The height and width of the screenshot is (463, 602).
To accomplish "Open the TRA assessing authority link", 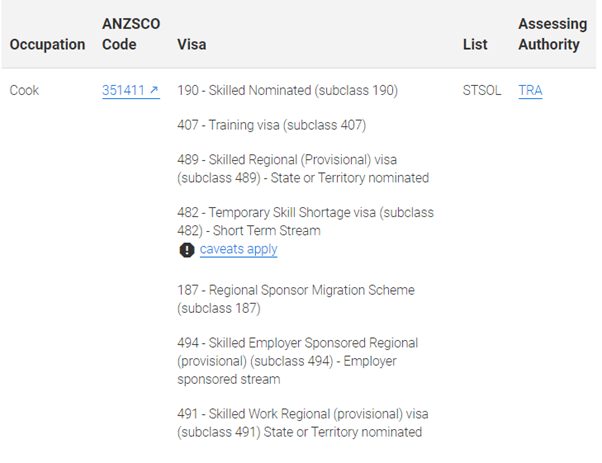I will (x=530, y=91).
